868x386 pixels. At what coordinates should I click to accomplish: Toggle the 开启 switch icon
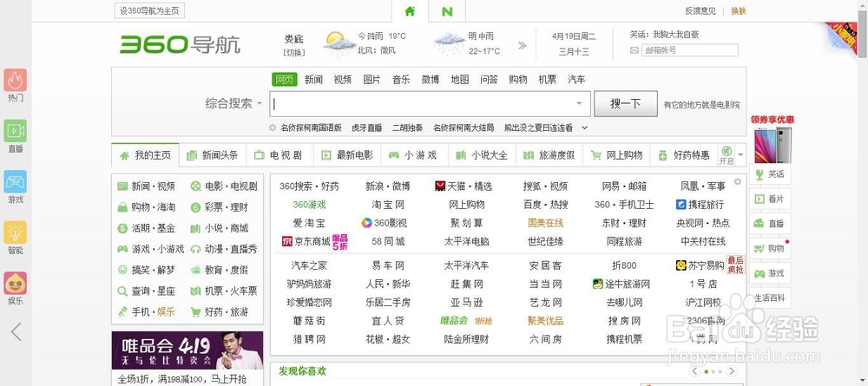727,155
